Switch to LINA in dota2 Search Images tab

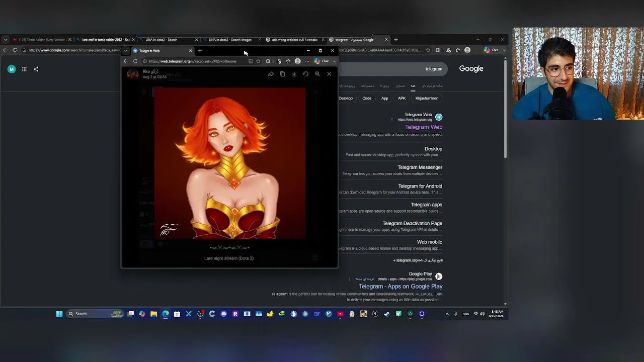pyautogui.click(x=231, y=40)
